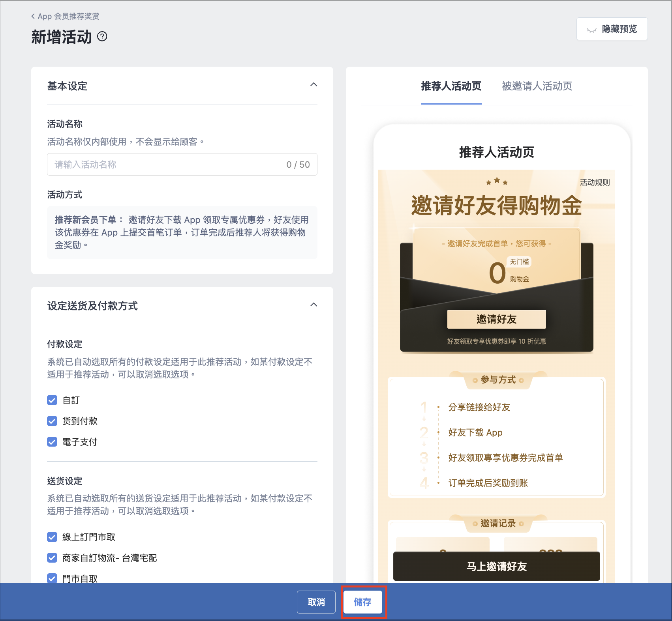Screen dimensions: 672x621
Task: Click the back chevron before App 会员推荐奖赏
Action: [33, 16]
